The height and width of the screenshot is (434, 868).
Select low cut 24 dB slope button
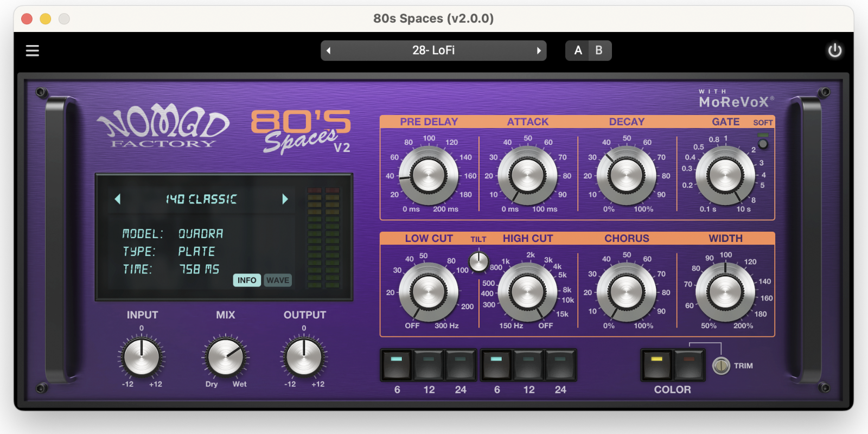click(x=460, y=365)
